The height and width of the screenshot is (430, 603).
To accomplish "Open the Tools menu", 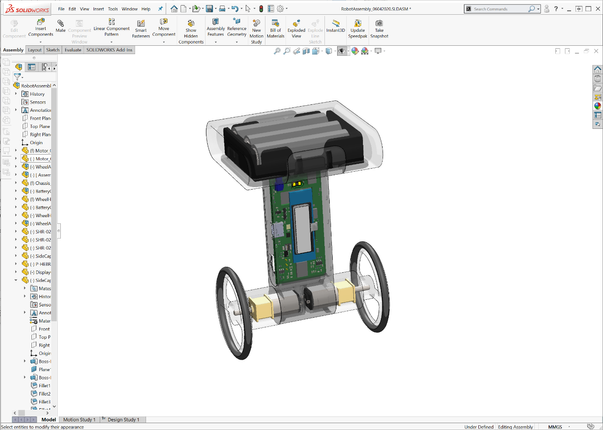I will [x=113, y=8].
